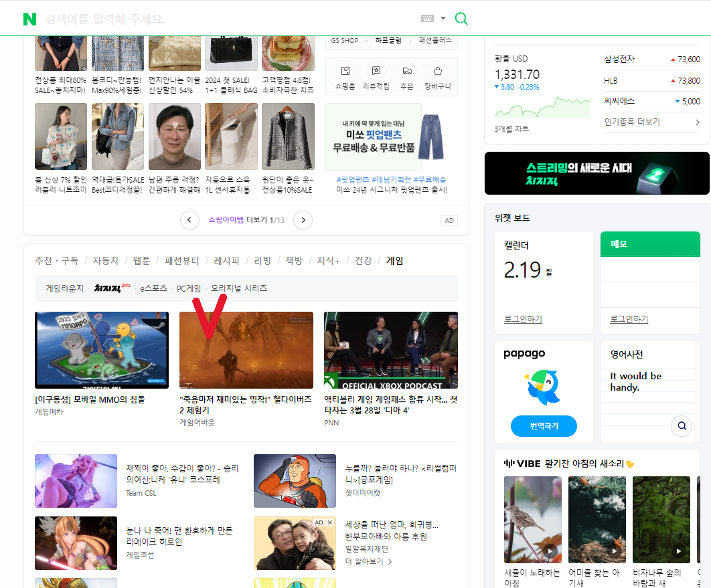Click the green search magnifier icon
This screenshot has width=711, height=588.
[461, 19]
